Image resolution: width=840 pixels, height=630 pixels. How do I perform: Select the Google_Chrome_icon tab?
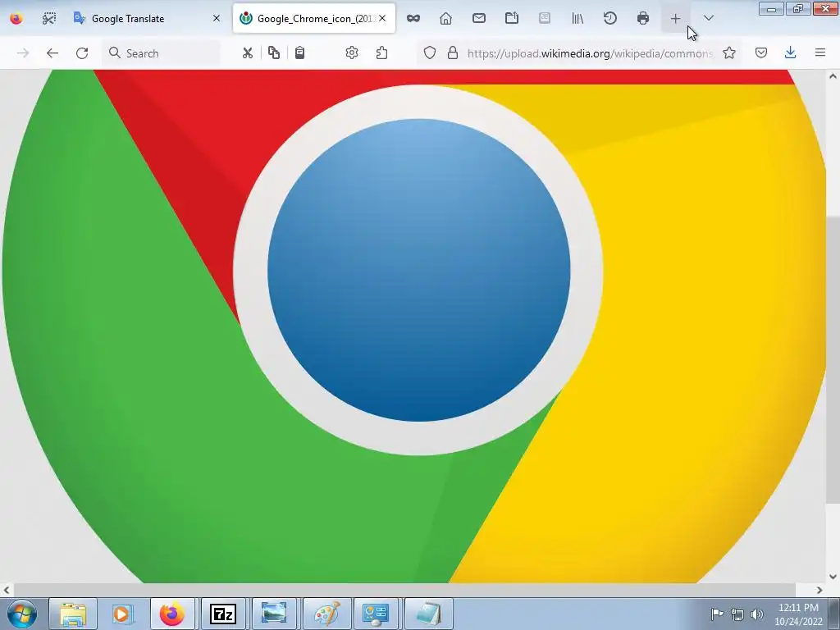pos(314,19)
